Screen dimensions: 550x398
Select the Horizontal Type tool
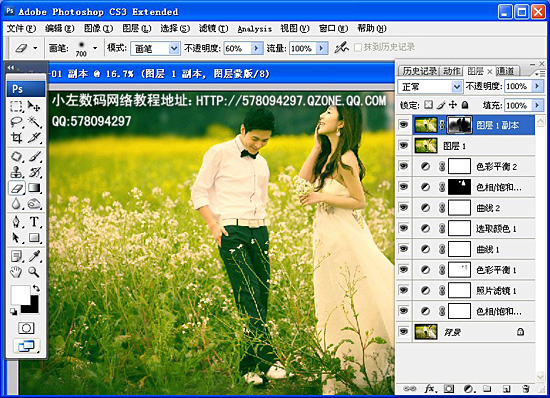click(34, 221)
